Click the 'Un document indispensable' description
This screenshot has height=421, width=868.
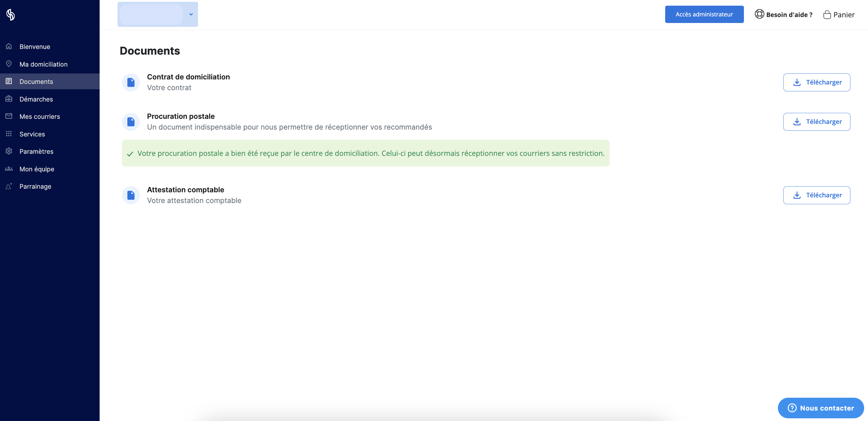tap(289, 127)
